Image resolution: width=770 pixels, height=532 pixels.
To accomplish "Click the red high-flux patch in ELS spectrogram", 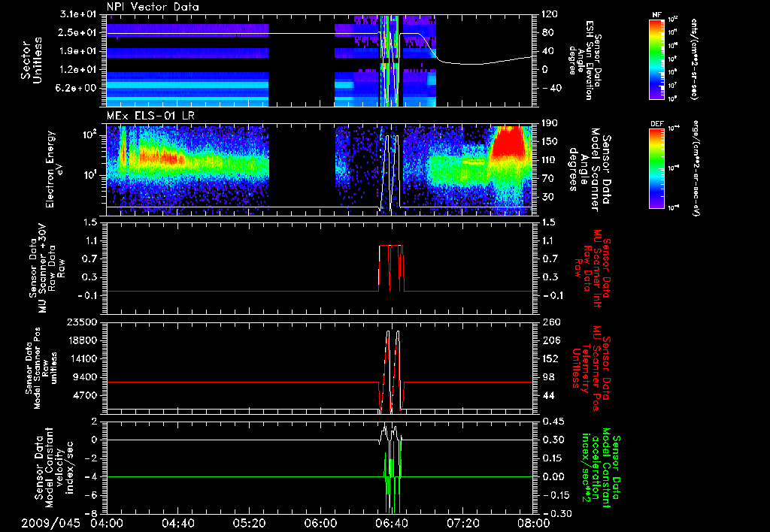I will coord(510,144).
